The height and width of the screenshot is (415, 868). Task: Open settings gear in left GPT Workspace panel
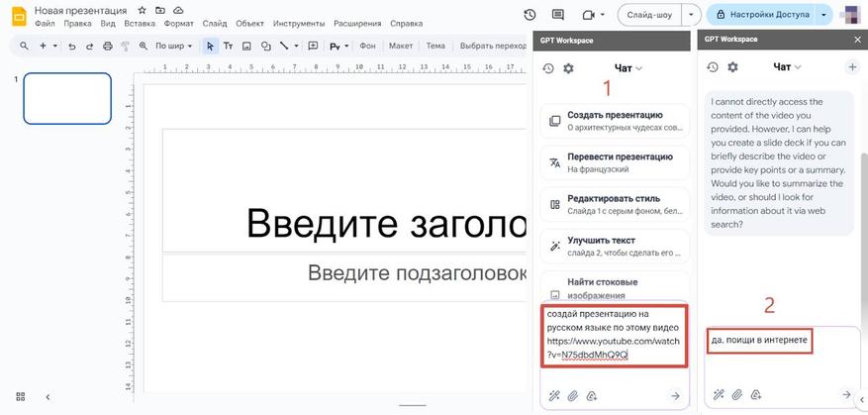[x=568, y=67]
